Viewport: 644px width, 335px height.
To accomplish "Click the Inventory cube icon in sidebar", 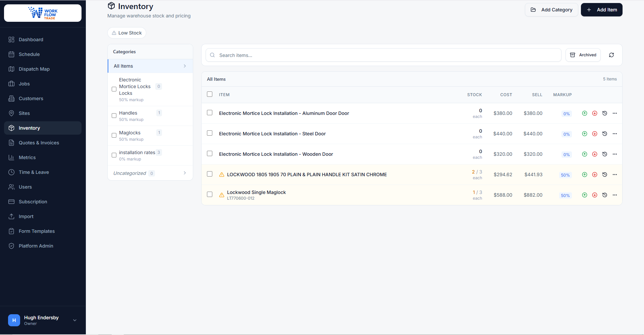I will click(x=11, y=128).
